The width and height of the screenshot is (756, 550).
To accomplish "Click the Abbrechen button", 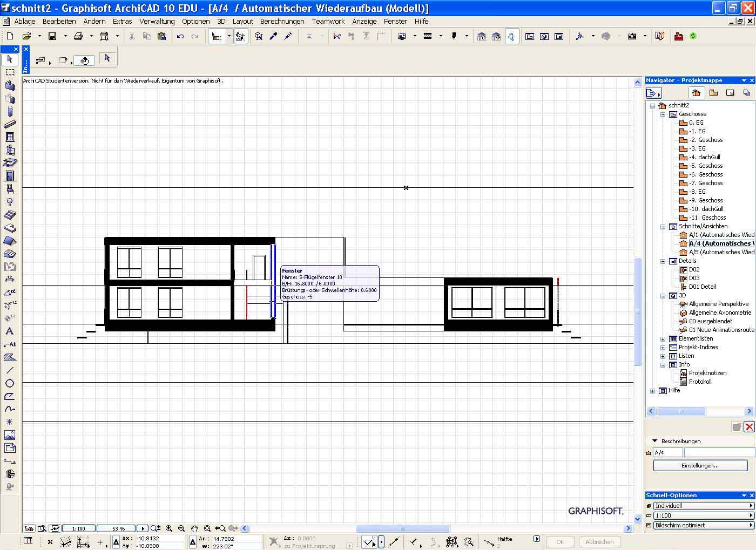I will pyautogui.click(x=599, y=542).
